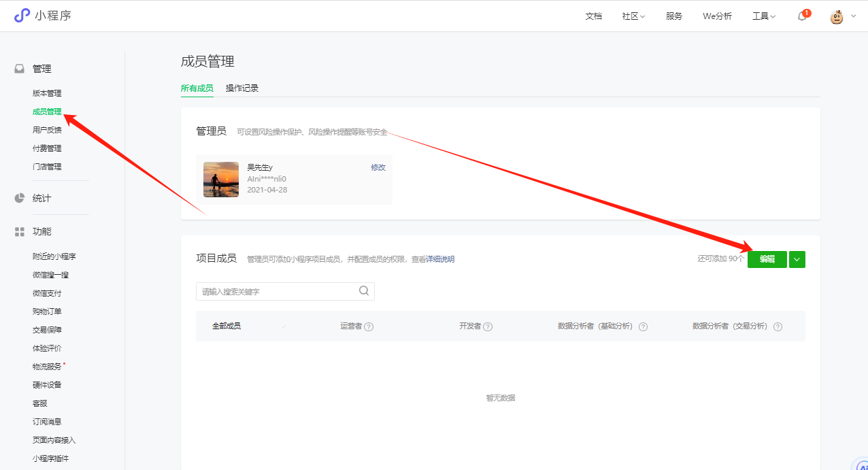This screenshot has width=868, height=470.
Task: Click the administrator's sunset profile thumbnail
Action: tap(221, 180)
